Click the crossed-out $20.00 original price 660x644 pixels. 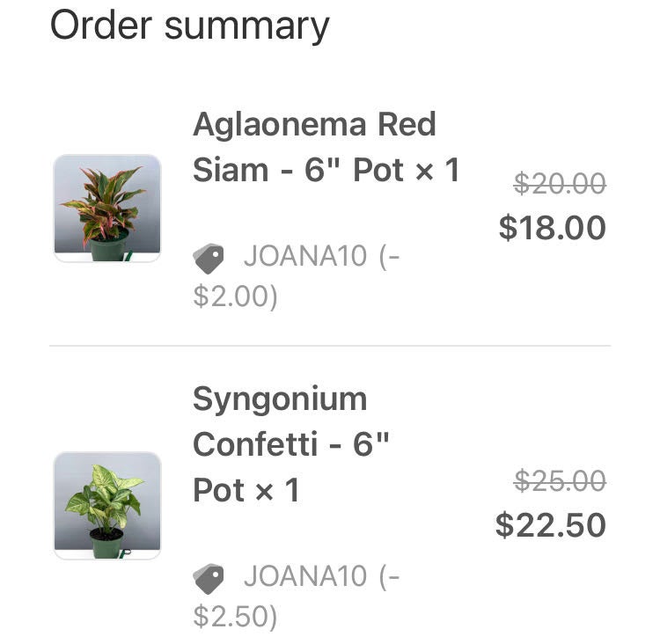(560, 184)
